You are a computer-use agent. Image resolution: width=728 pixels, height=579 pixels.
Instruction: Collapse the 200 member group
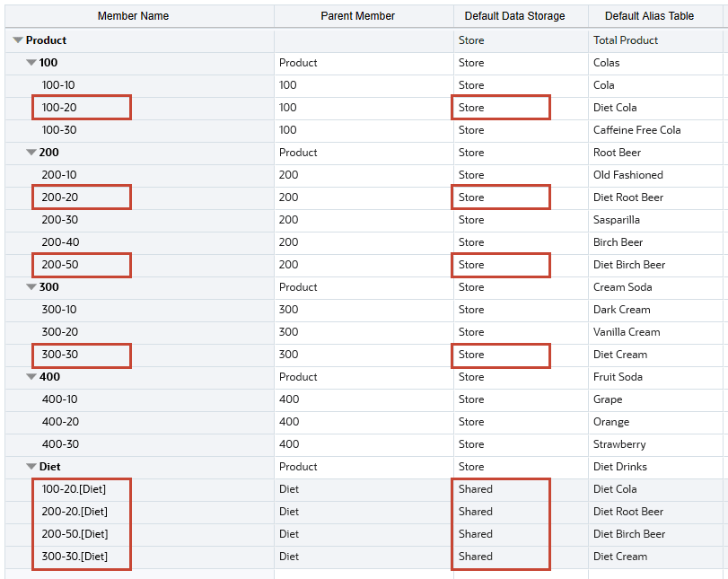tap(31, 153)
